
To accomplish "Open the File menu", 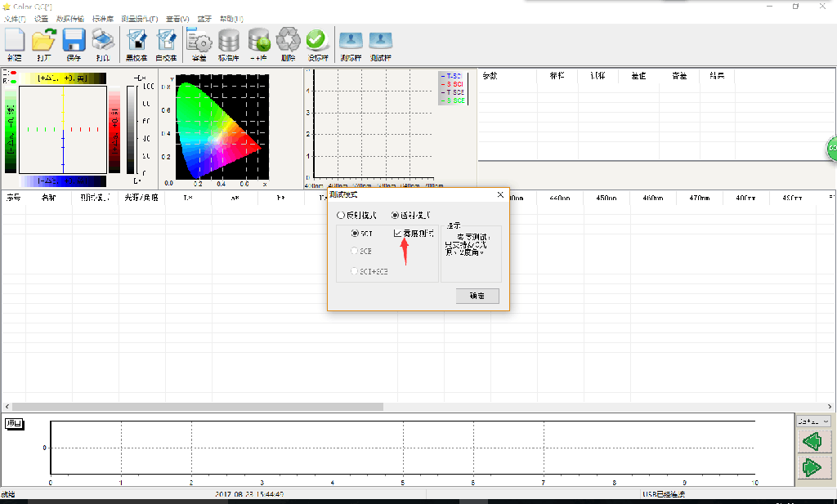I will pos(14,18).
